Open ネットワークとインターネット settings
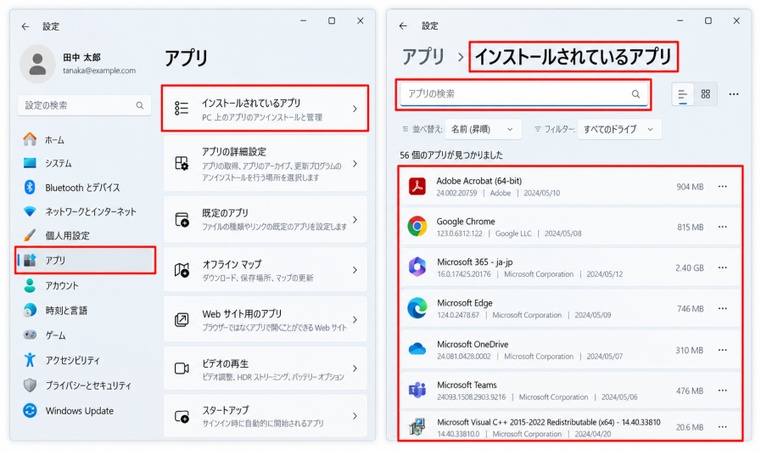This screenshot has height=450, width=761. [x=85, y=212]
